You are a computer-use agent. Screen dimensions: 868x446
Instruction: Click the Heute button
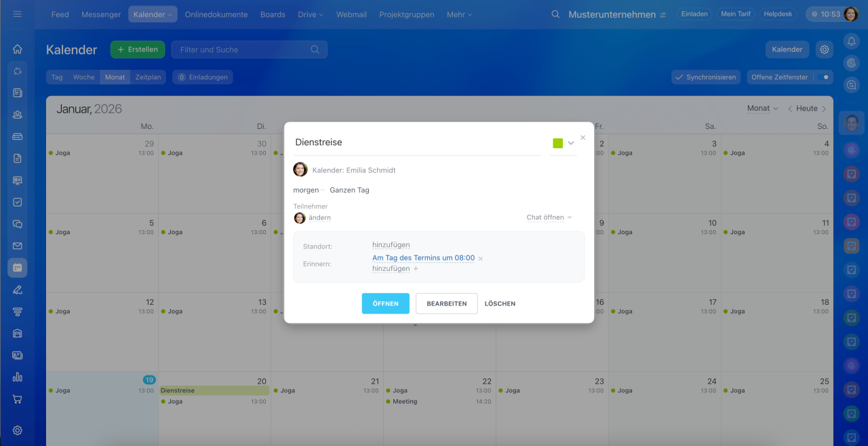(x=807, y=109)
